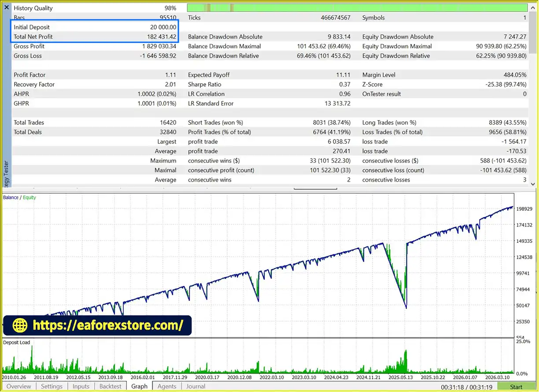Click the Balance legend label in chart
This screenshot has width=539, height=392.
pyautogui.click(x=11, y=198)
